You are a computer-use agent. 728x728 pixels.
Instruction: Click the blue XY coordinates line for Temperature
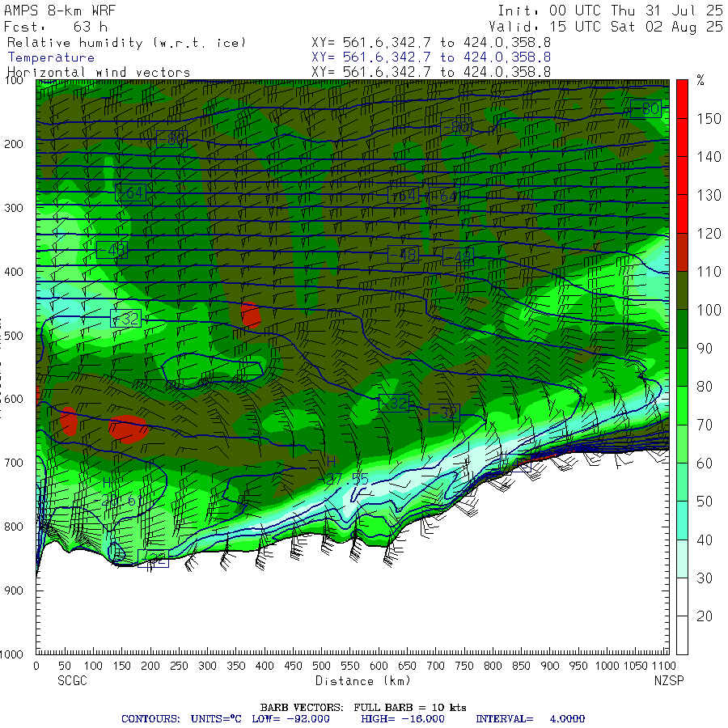pos(431,57)
